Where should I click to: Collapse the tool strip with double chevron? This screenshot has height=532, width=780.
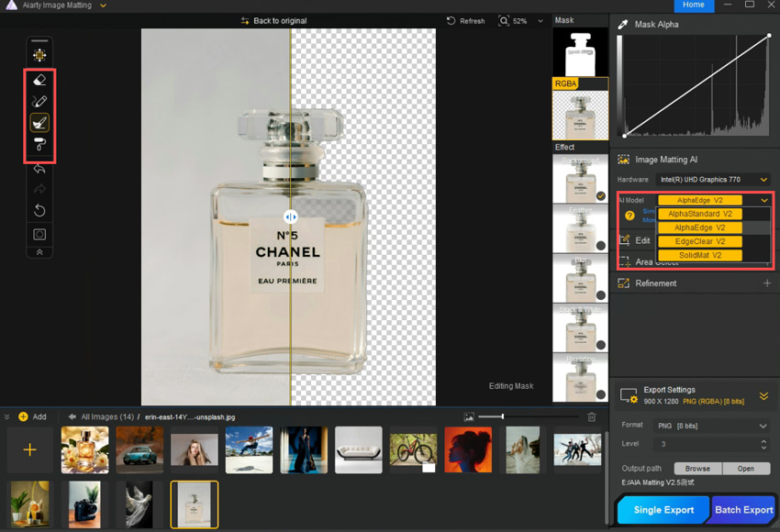[39, 252]
